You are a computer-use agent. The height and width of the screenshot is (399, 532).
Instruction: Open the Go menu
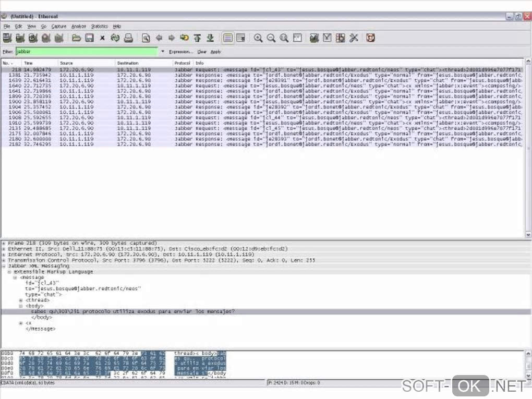pyautogui.click(x=43, y=26)
